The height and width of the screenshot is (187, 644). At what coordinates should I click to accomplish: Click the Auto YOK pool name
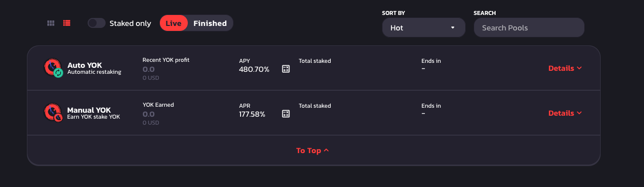point(85,65)
